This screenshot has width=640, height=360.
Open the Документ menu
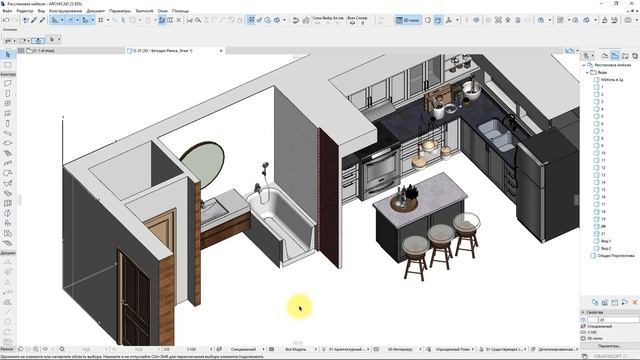click(96, 11)
